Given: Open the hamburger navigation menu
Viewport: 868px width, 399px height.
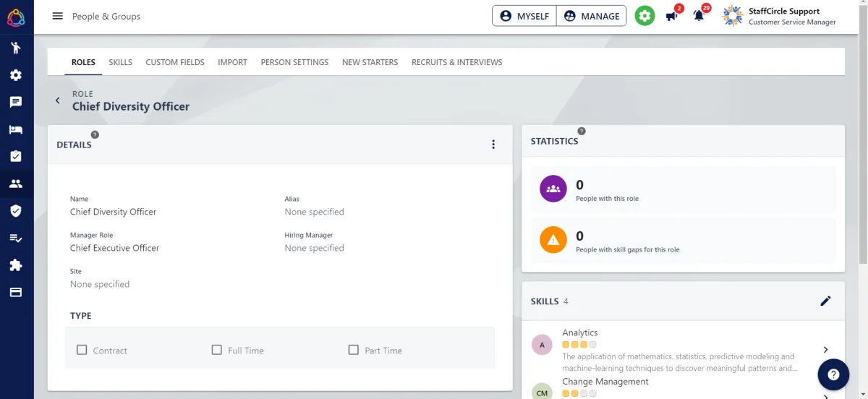Looking at the screenshot, I should click(x=58, y=16).
